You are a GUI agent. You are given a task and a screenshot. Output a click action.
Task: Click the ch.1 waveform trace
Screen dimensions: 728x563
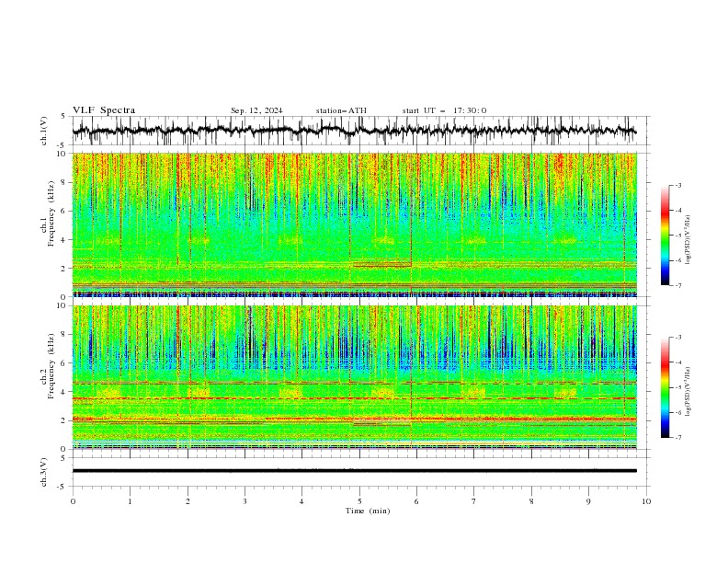coord(354,131)
